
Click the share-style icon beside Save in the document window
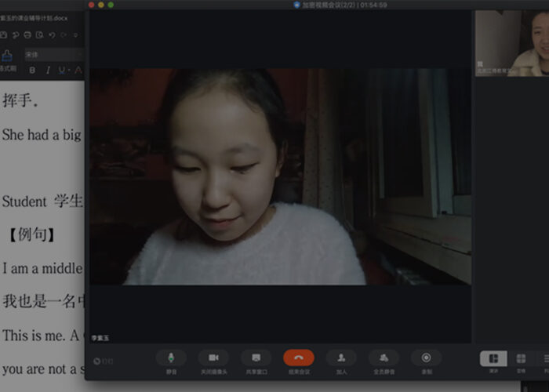pos(16,34)
